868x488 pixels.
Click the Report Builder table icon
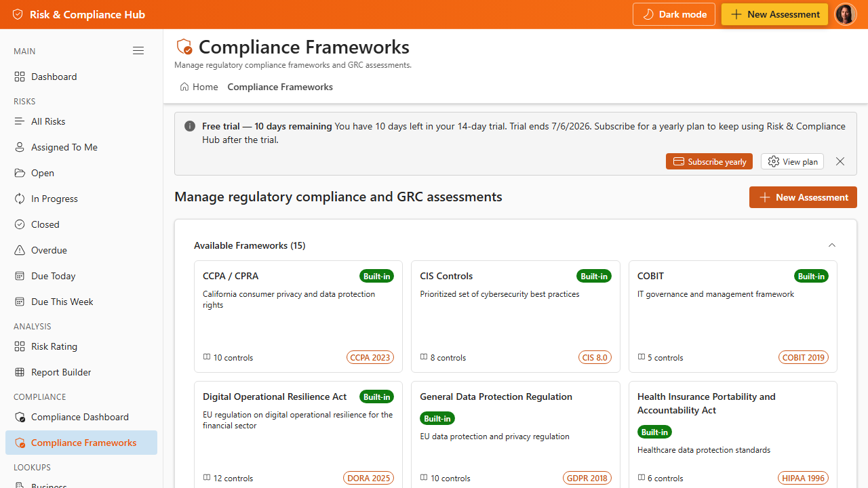[20, 372]
